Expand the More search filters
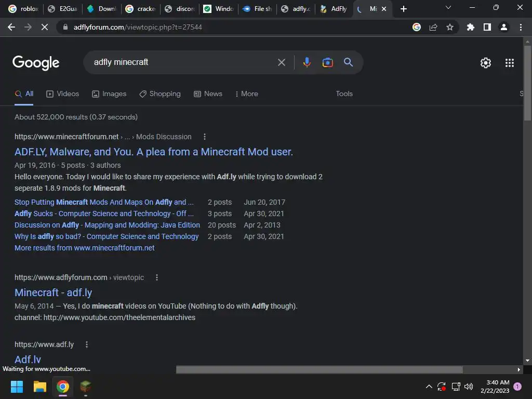This screenshot has height=399, width=532. pyautogui.click(x=247, y=94)
